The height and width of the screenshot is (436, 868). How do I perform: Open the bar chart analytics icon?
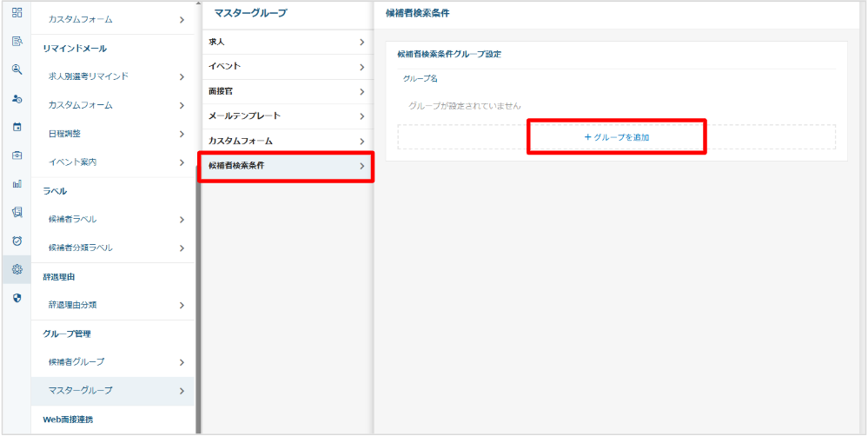pyautogui.click(x=17, y=184)
